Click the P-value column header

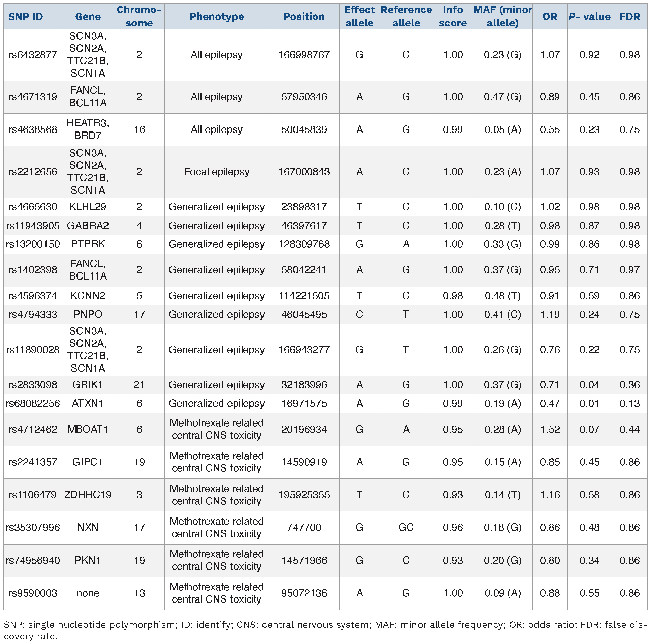click(589, 17)
